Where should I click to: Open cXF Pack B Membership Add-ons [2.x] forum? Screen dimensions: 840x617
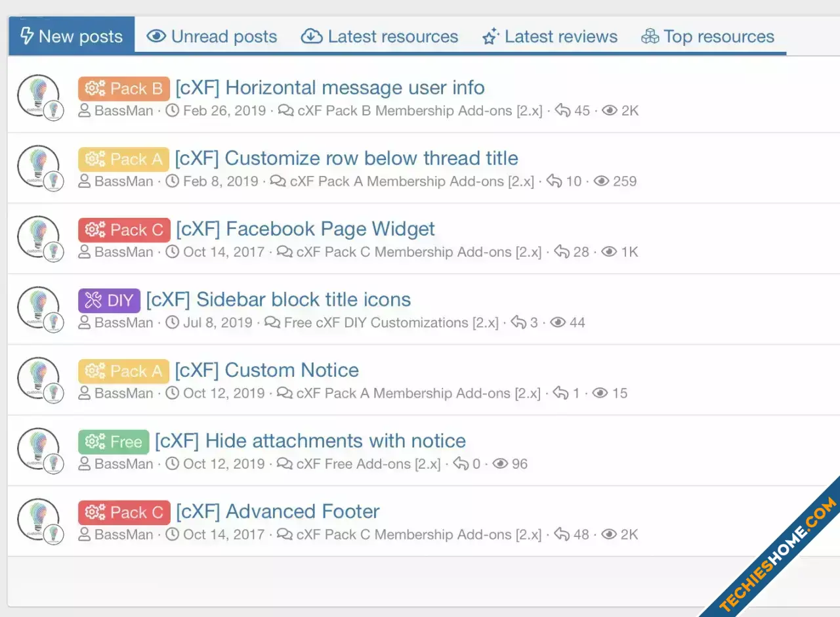point(420,110)
